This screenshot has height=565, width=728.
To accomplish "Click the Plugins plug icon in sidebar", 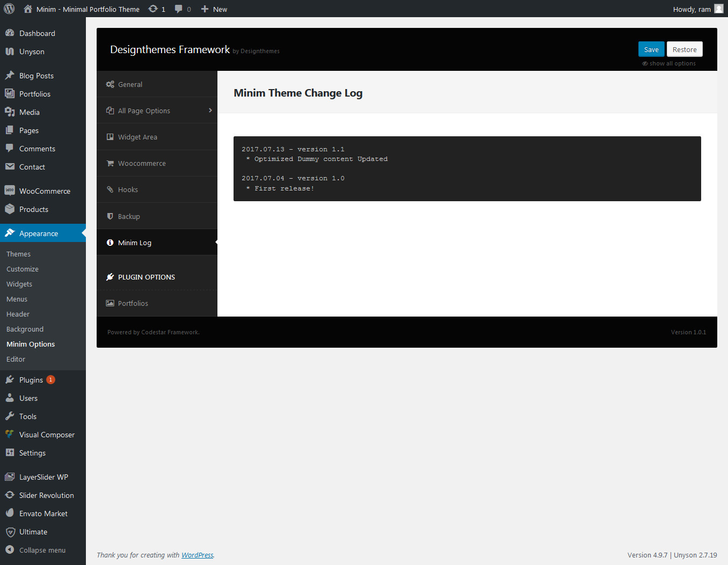I will (10, 379).
